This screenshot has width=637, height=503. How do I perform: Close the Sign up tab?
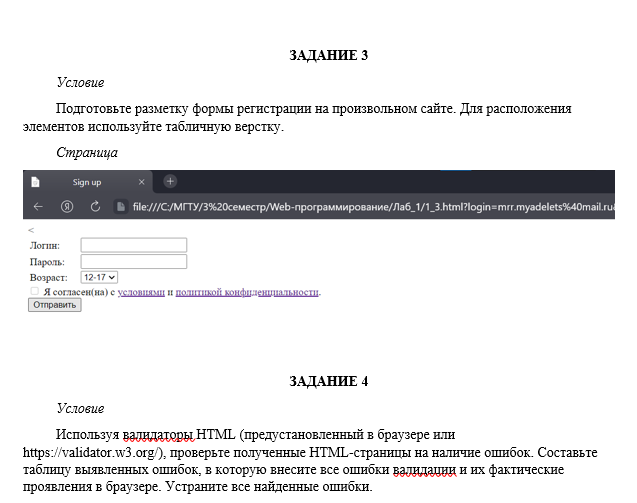pyautogui.click(x=141, y=182)
